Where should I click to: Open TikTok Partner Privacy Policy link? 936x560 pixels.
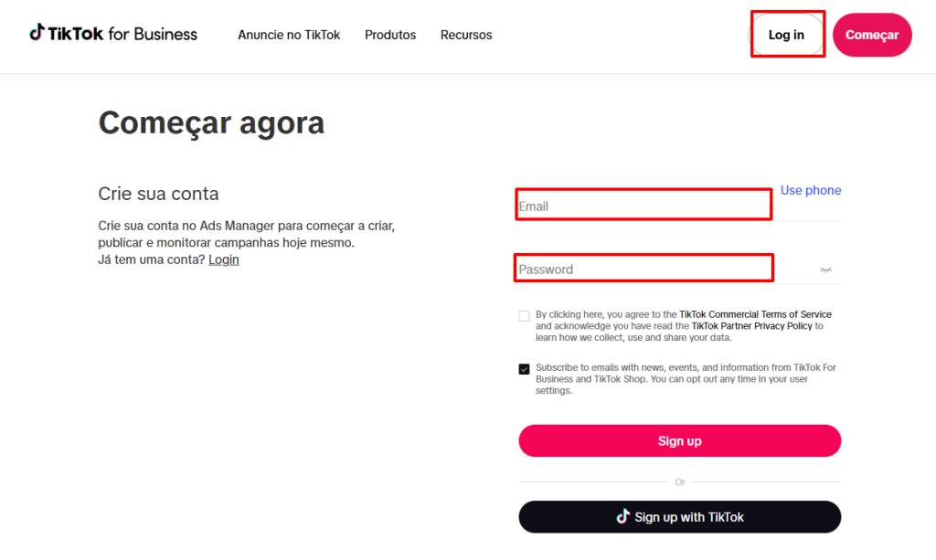pyautogui.click(x=751, y=325)
